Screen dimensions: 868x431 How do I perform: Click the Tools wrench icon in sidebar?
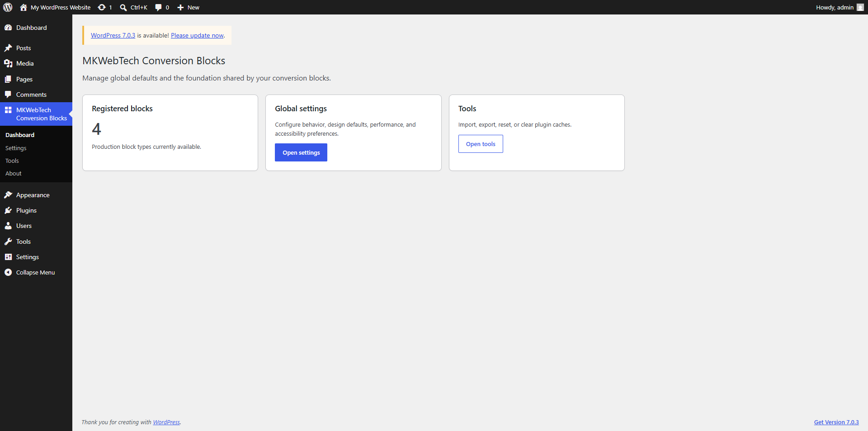[x=8, y=242]
